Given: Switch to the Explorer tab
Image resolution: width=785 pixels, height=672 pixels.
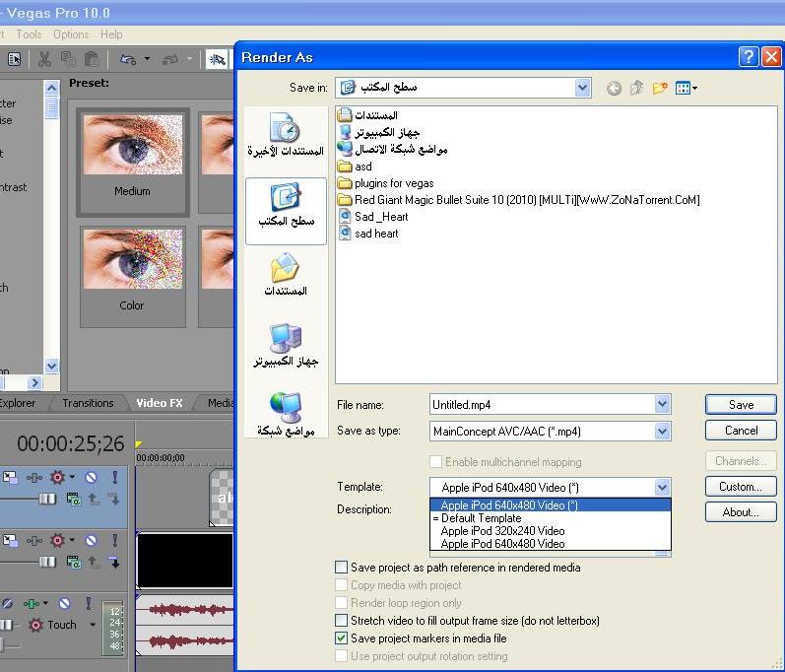Looking at the screenshot, I should [x=18, y=403].
